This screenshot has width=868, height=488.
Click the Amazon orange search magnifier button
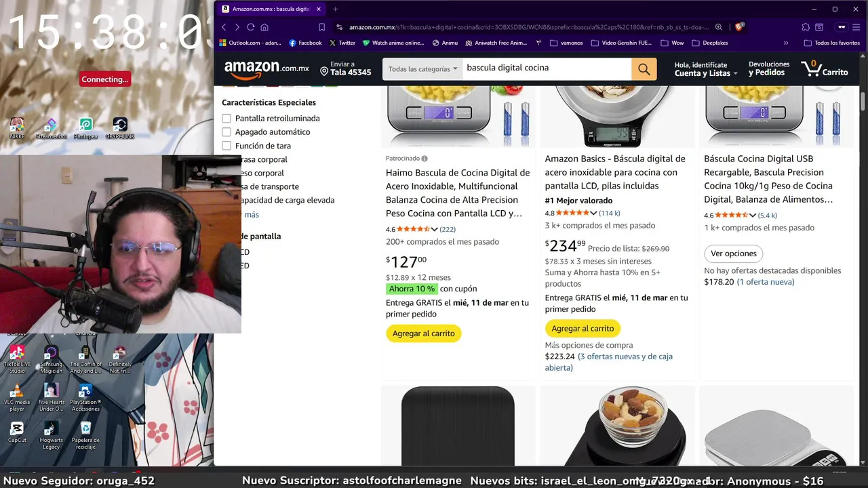(x=644, y=68)
